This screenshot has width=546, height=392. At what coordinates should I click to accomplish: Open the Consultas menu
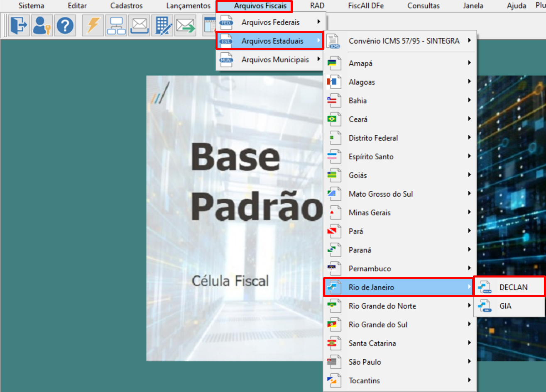[x=424, y=6]
